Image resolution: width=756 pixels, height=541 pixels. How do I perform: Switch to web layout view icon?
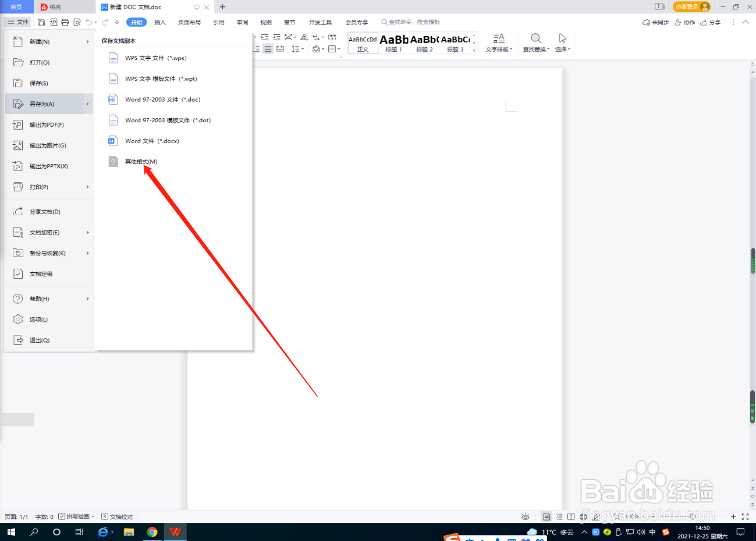[583, 517]
